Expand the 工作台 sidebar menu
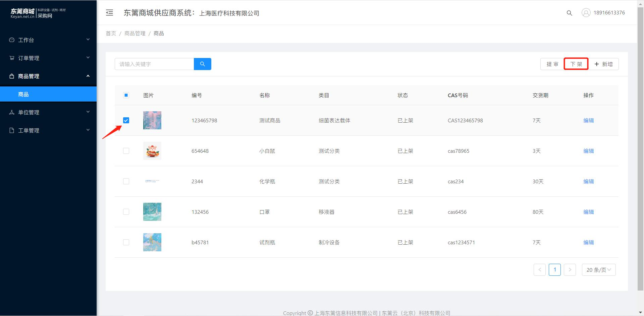 (x=48, y=40)
